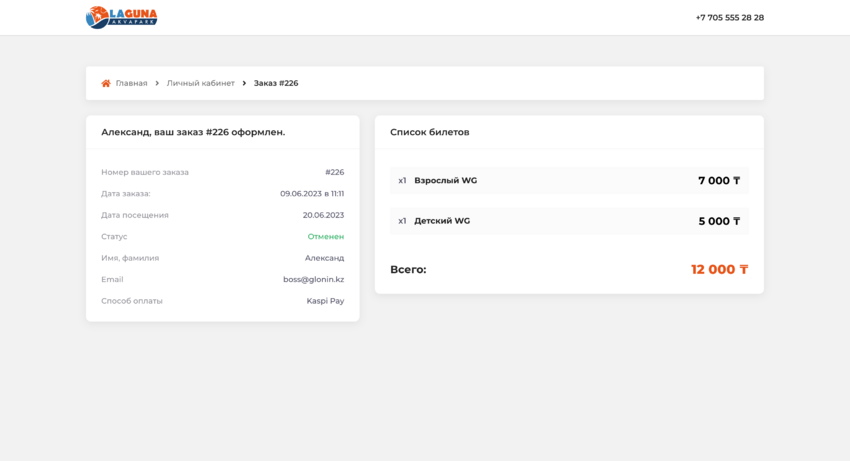
Task: Click the visit date 20.06.2023
Action: coord(323,215)
